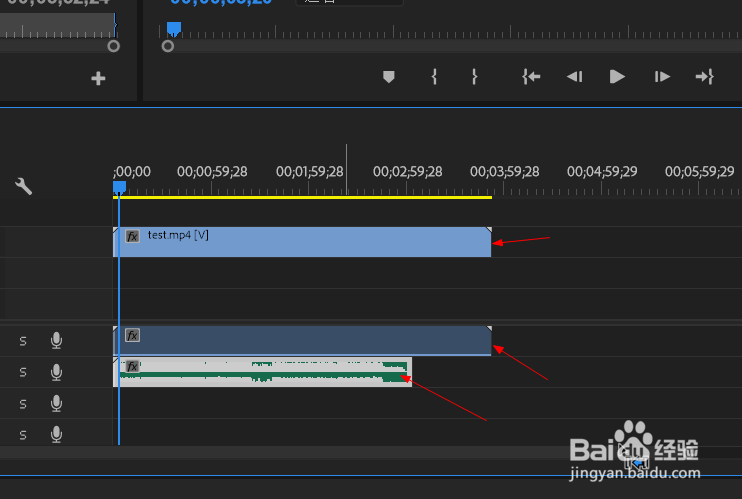Select the dark blue audio clip

302,340
